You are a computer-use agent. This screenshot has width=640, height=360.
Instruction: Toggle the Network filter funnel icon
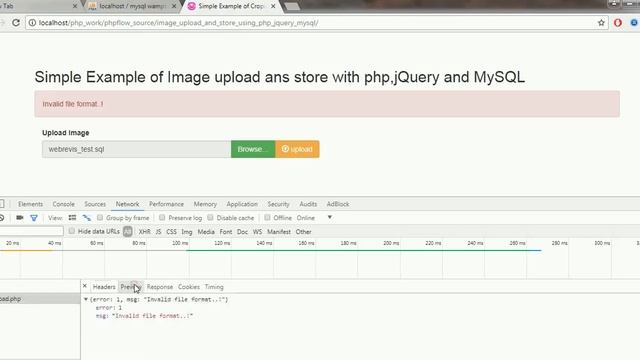tap(34, 218)
